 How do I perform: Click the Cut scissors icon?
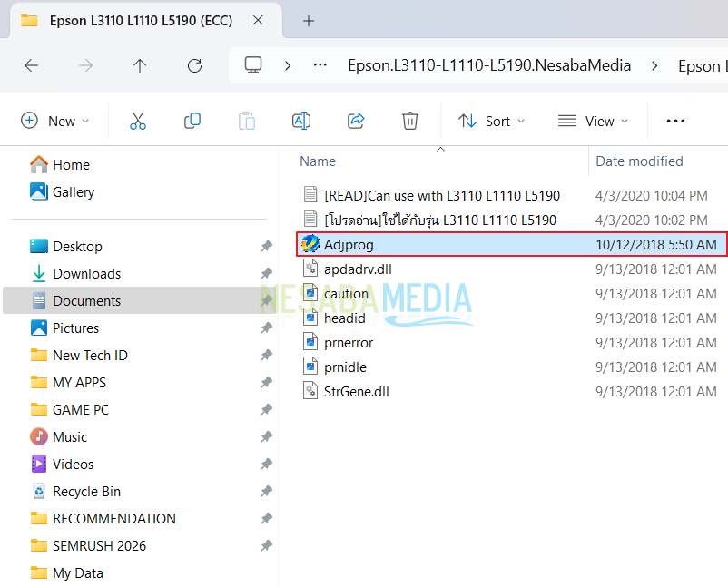click(x=138, y=121)
